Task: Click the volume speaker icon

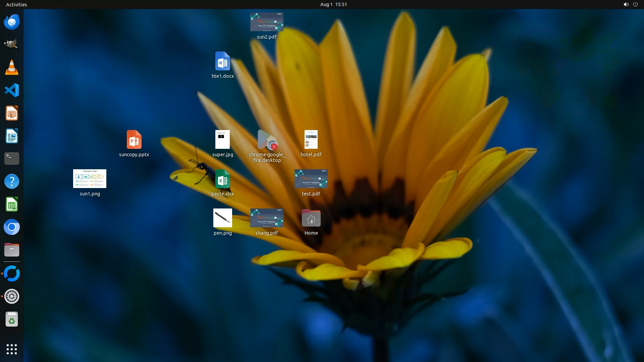Action: (626, 4)
